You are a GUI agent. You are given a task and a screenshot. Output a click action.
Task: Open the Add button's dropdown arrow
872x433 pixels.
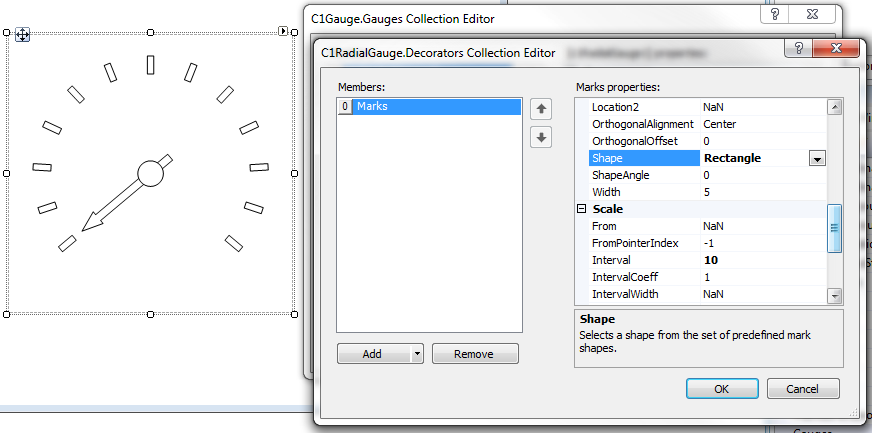pos(416,354)
